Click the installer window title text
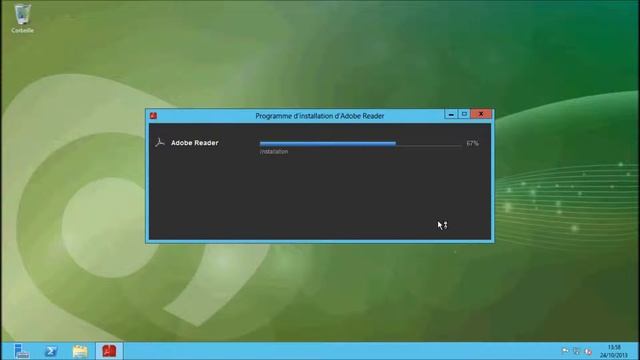Viewport: 640px width, 360px height. click(x=320, y=116)
